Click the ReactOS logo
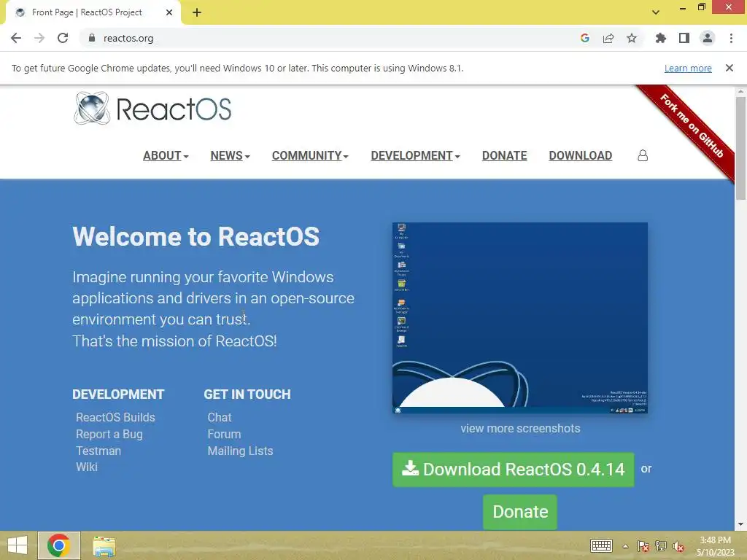This screenshot has width=747, height=560. pos(152,109)
